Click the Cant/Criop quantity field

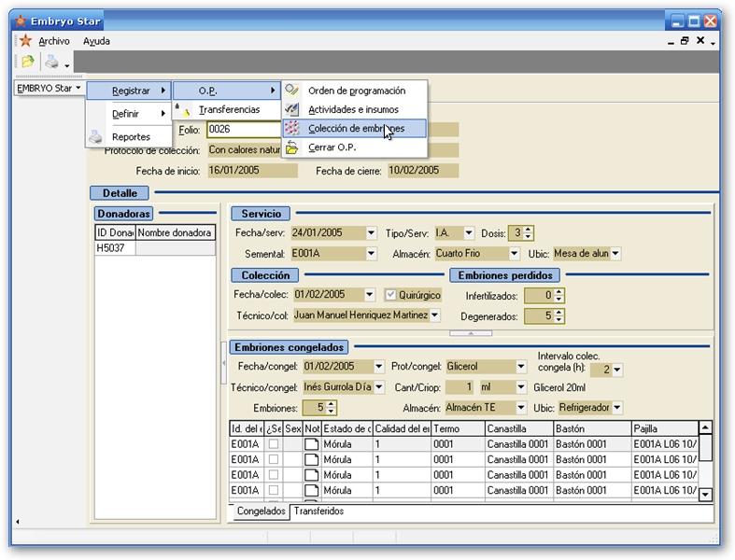tap(459, 387)
